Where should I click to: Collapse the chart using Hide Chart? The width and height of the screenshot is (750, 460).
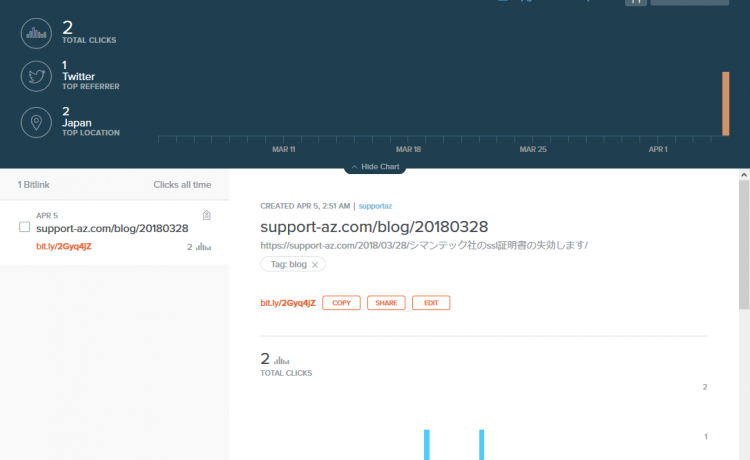[375, 166]
